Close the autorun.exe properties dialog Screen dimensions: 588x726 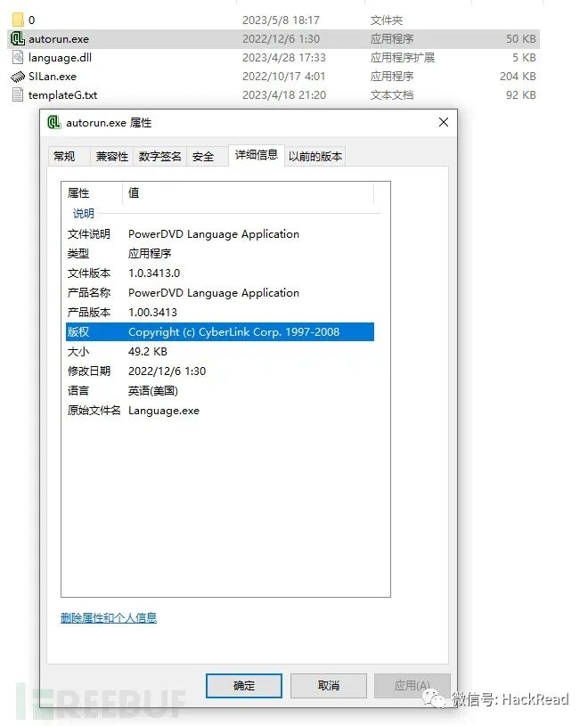443,122
